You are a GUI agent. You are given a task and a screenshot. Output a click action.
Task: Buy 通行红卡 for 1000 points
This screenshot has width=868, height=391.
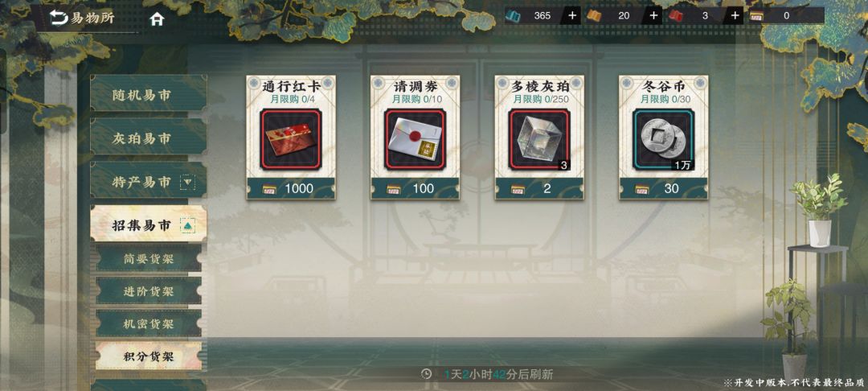(291, 188)
